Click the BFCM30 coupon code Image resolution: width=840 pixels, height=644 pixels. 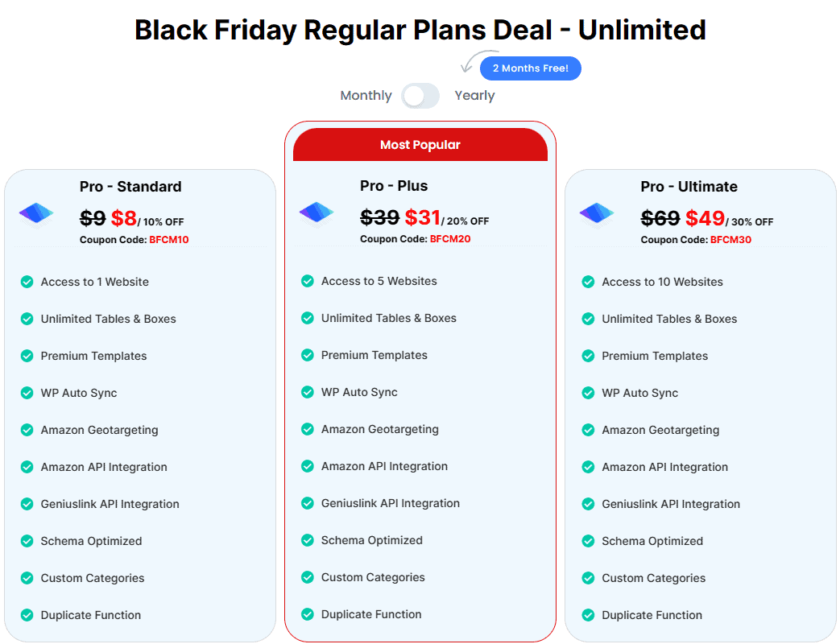click(730, 240)
